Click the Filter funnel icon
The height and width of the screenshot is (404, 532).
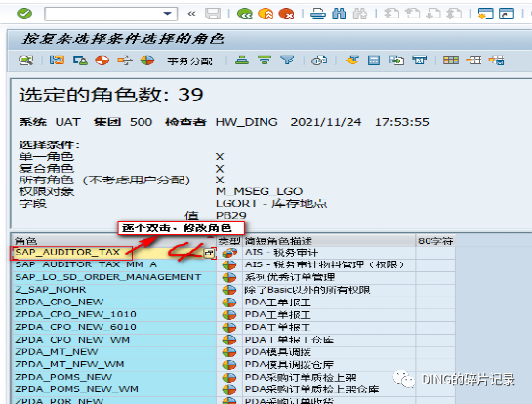click(287, 61)
